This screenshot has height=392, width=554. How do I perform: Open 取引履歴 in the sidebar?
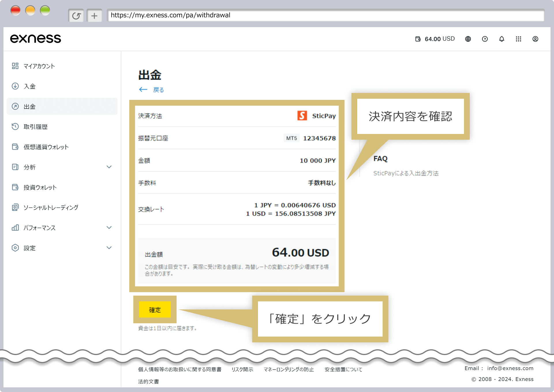(35, 127)
